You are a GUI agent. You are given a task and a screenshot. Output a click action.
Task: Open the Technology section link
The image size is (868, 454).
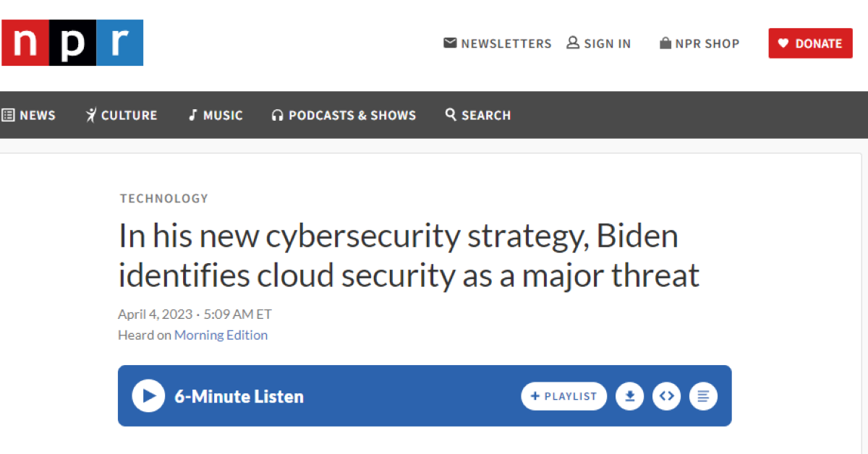(163, 198)
